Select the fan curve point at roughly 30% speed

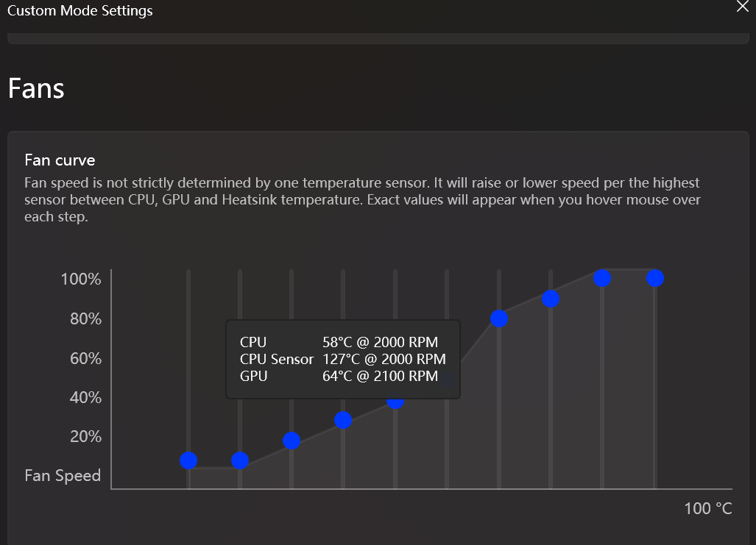pos(342,420)
